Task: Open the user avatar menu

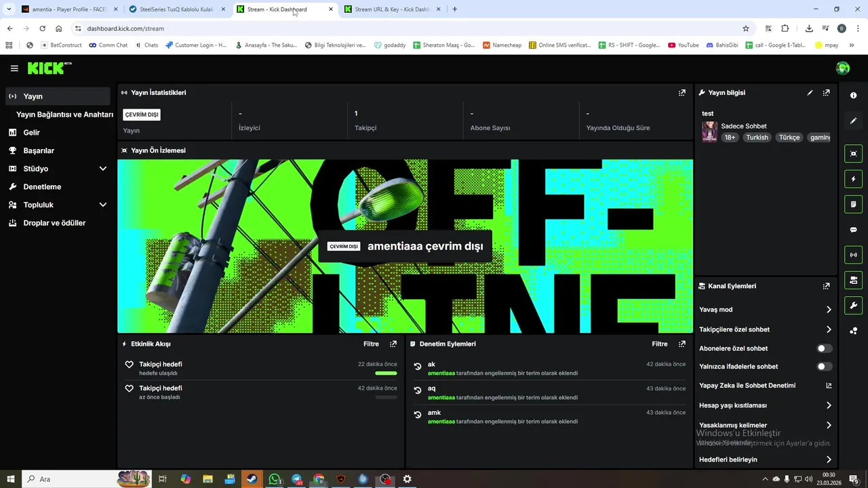Action: click(x=843, y=68)
